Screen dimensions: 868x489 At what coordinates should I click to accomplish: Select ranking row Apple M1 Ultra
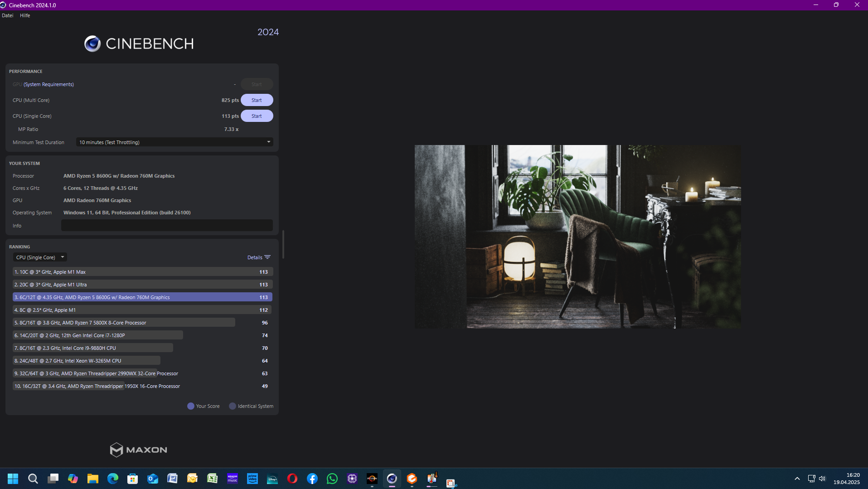coord(143,285)
